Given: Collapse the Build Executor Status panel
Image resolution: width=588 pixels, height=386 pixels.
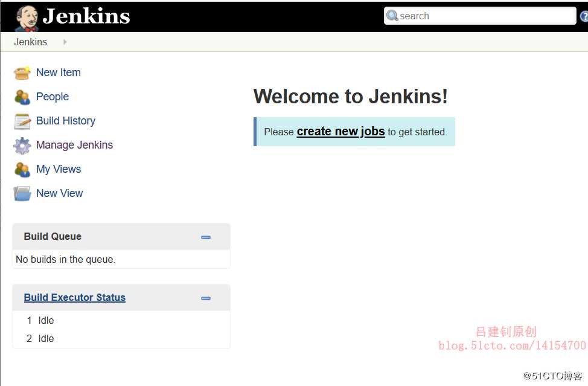Looking at the screenshot, I should 206,298.
